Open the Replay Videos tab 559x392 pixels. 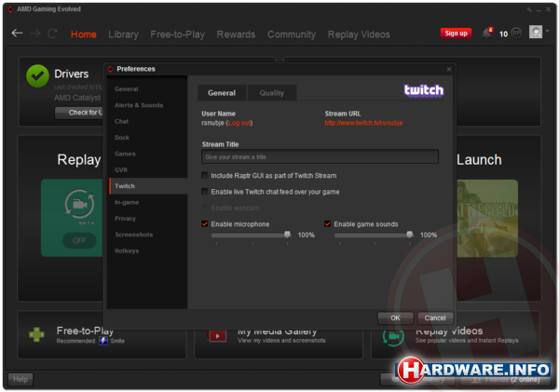point(359,34)
